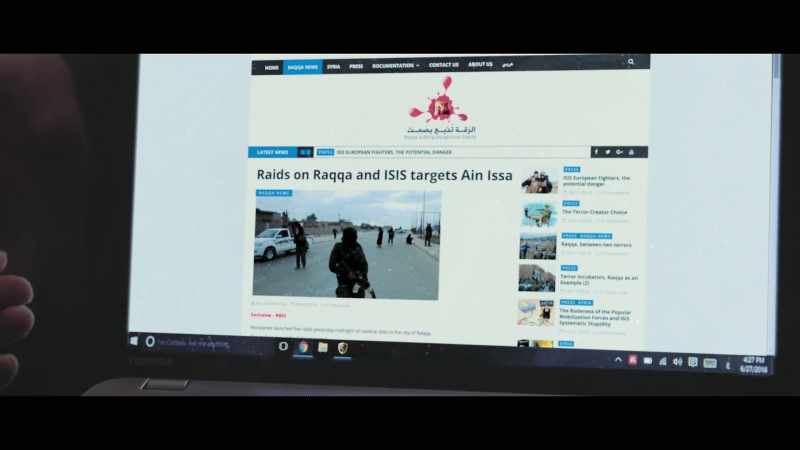Click the Raqqa News tag on main image

tap(274, 193)
